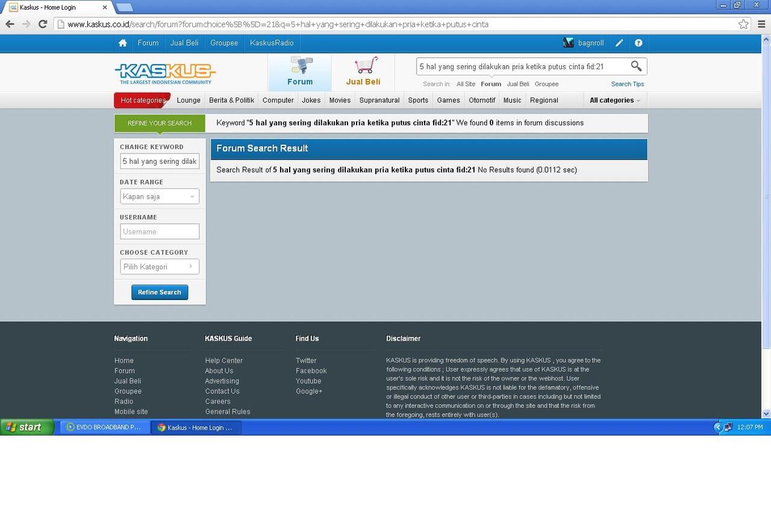Open Jual Beli in top navigation

point(184,43)
